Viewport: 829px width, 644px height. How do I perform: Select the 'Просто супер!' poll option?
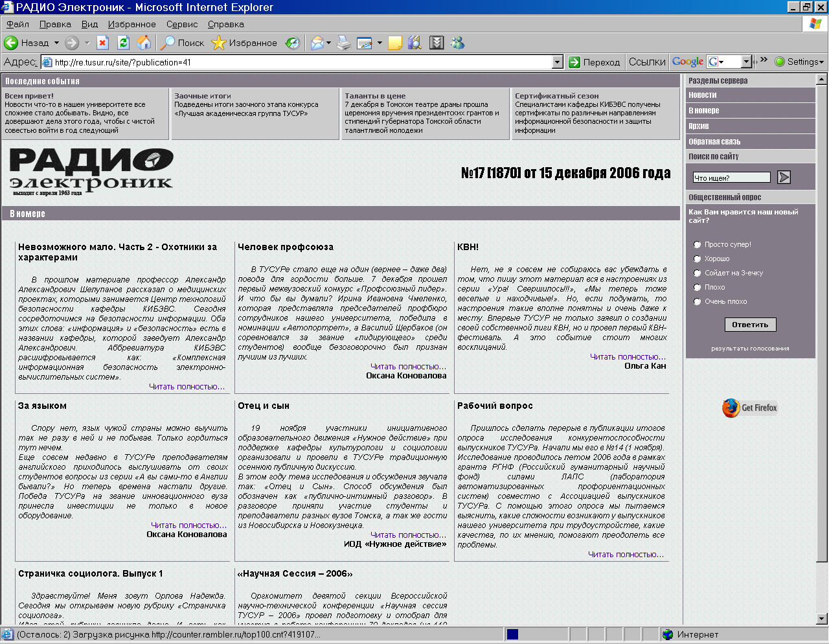coord(698,244)
